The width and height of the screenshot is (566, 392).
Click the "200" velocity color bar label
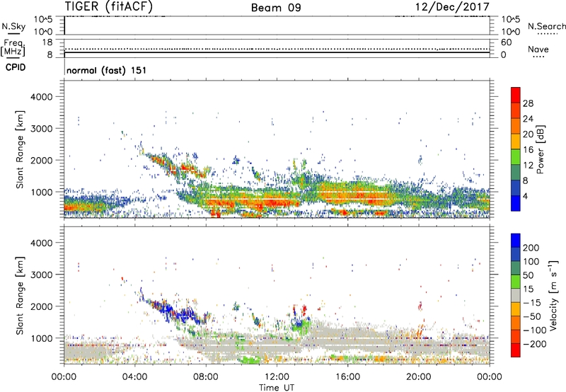[x=531, y=248]
